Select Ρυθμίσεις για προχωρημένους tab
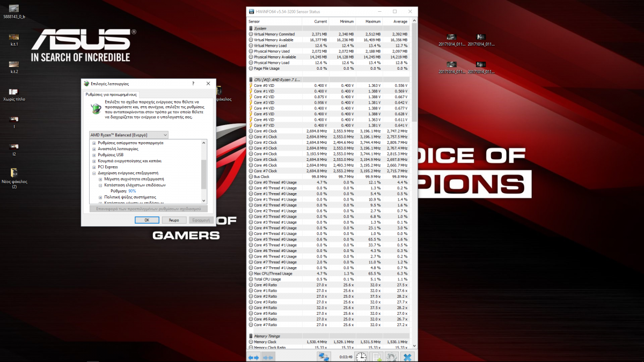The height and width of the screenshot is (362, 644). [112, 94]
